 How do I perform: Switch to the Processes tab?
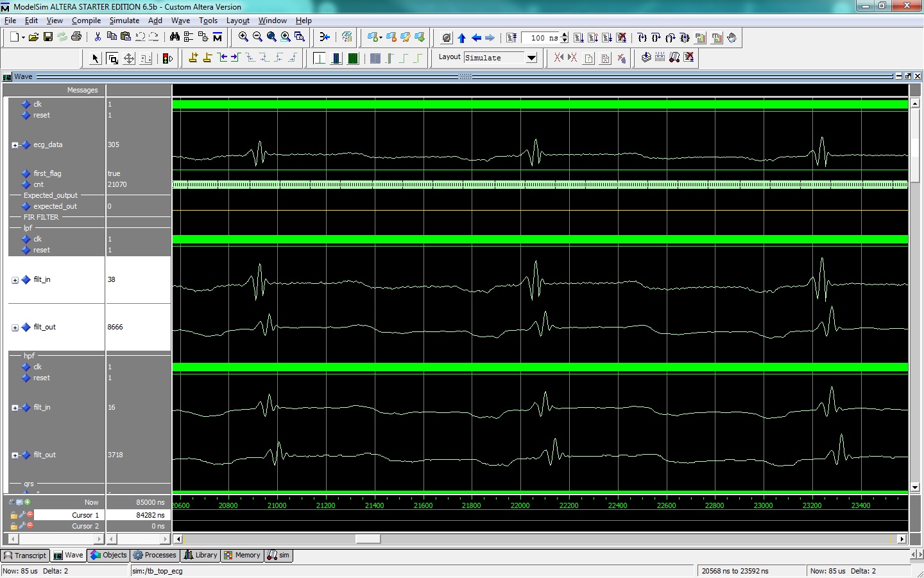point(155,556)
